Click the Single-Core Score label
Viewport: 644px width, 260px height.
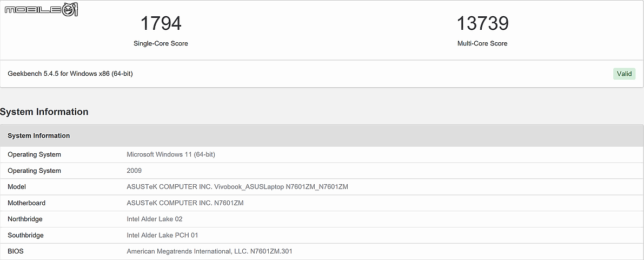pos(161,43)
